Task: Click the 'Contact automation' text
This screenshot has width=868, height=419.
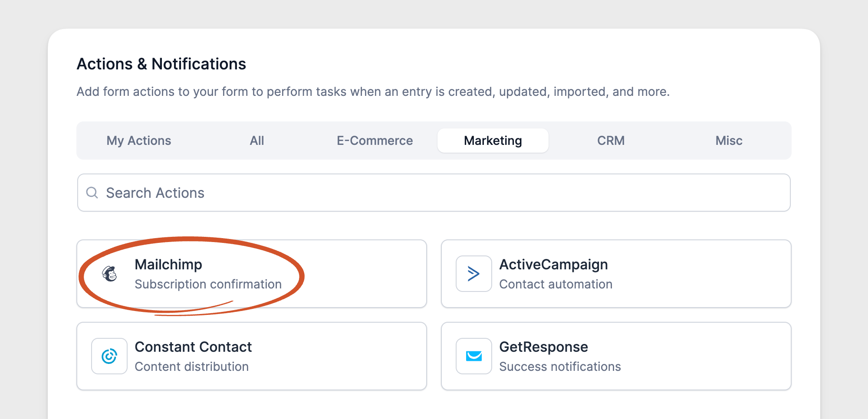Action: pyautogui.click(x=556, y=284)
